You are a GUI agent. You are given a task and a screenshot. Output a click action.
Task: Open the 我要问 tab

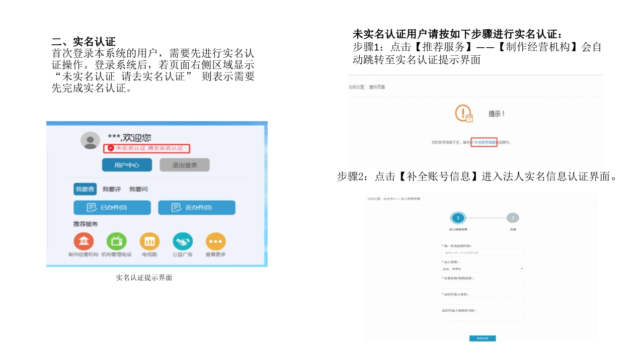(138, 189)
